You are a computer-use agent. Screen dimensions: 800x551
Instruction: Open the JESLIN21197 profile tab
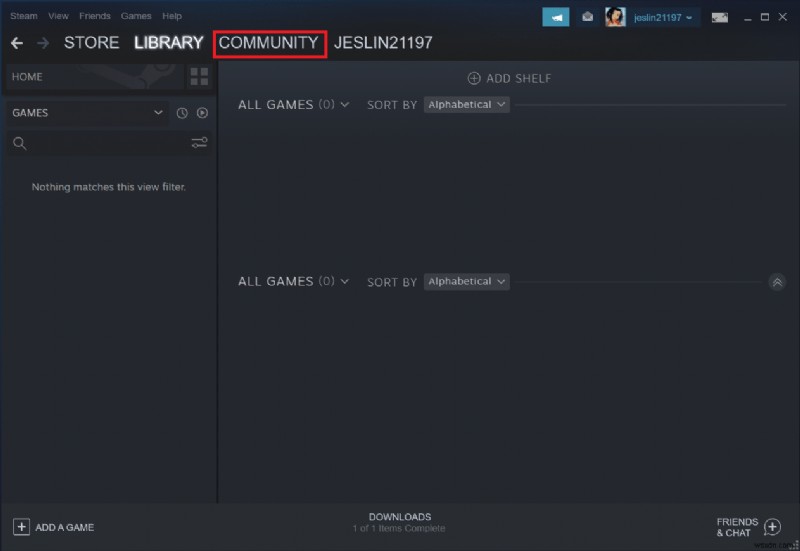click(x=383, y=43)
